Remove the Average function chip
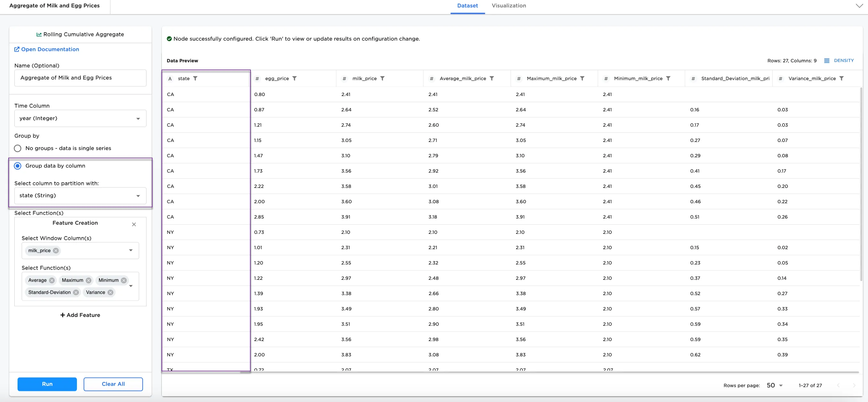Screen dimensions: 868x402 (x=52, y=280)
